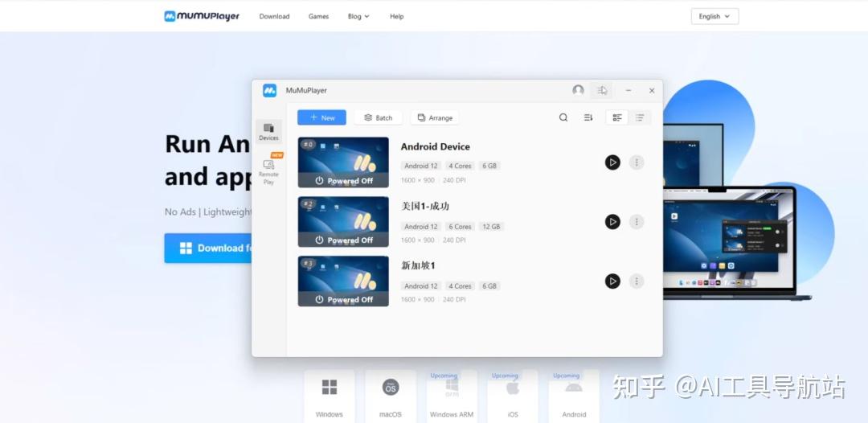This screenshot has width=868, height=423.
Task: Open the Games page link
Action: pyautogui.click(x=318, y=17)
